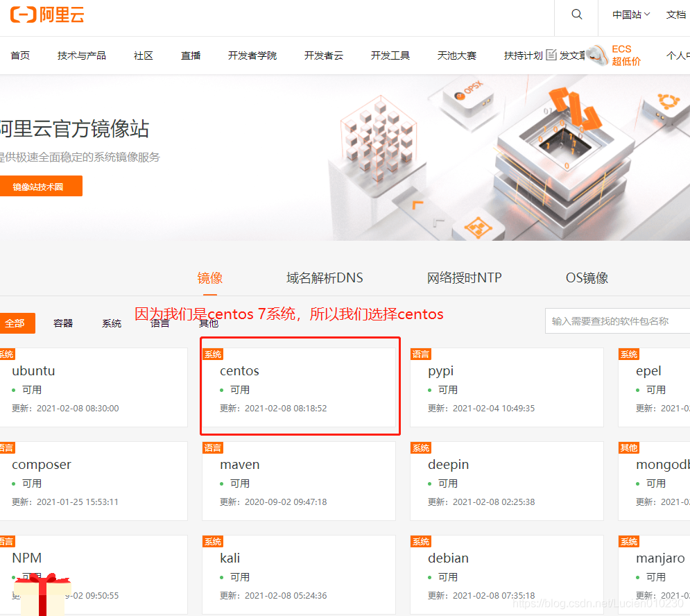Click debian update time 2021-02-08 07:35:18
The height and width of the screenshot is (616, 690).
pos(494,596)
